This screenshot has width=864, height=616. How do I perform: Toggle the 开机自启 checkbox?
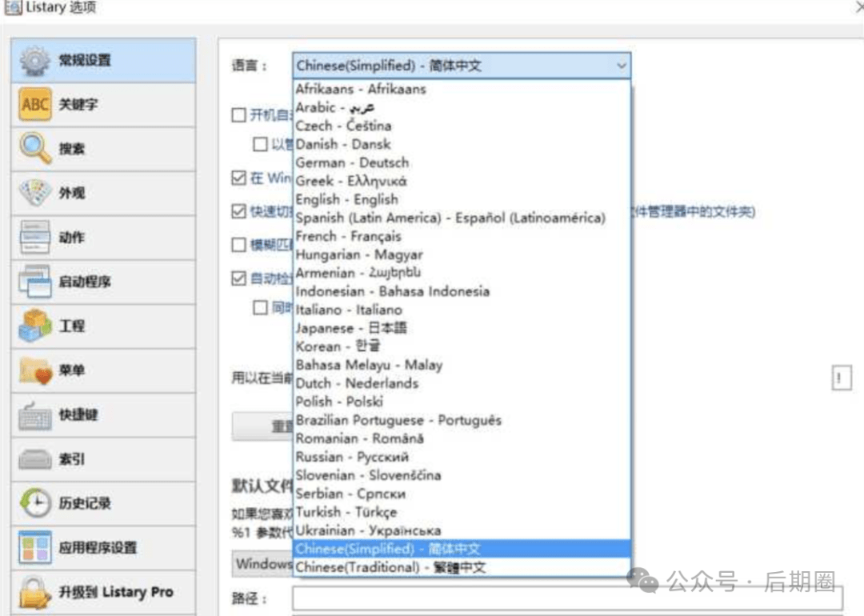(238, 115)
